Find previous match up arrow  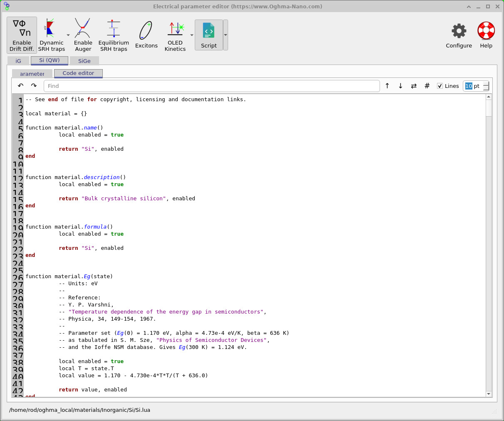(x=387, y=86)
